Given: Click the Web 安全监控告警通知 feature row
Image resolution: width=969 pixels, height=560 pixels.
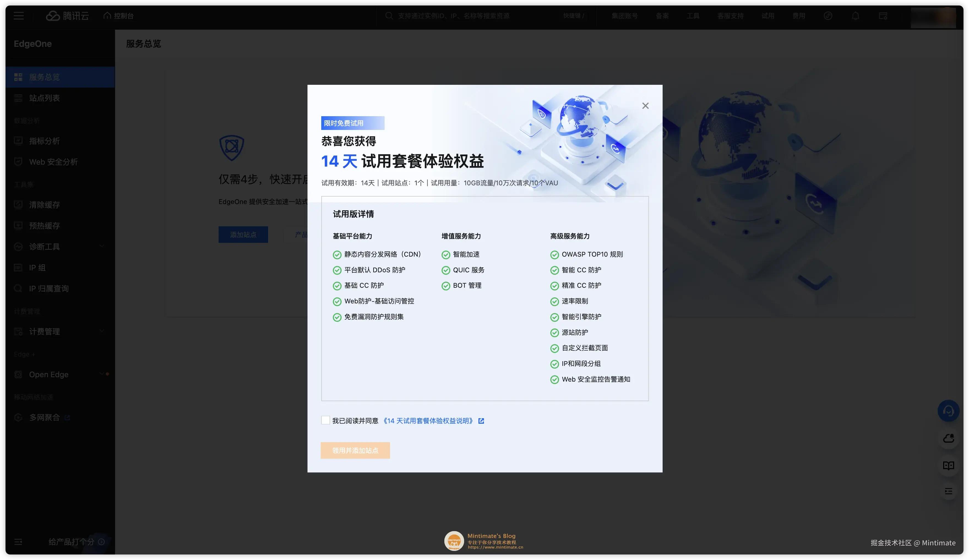Looking at the screenshot, I should pyautogui.click(x=590, y=379).
